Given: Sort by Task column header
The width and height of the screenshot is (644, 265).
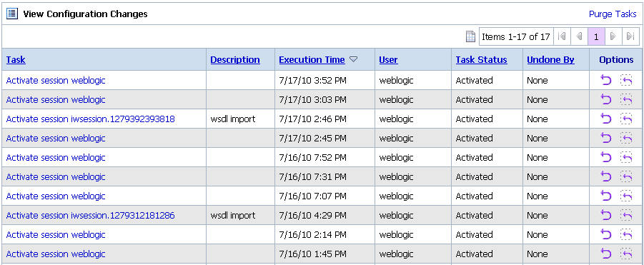Looking at the screenshot, I should (x=16, y=60).
